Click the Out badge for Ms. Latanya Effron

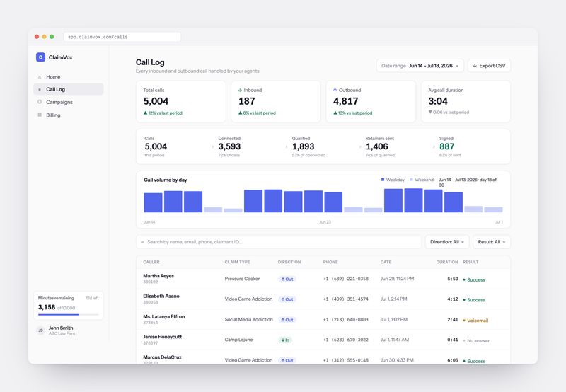[287, 320]
